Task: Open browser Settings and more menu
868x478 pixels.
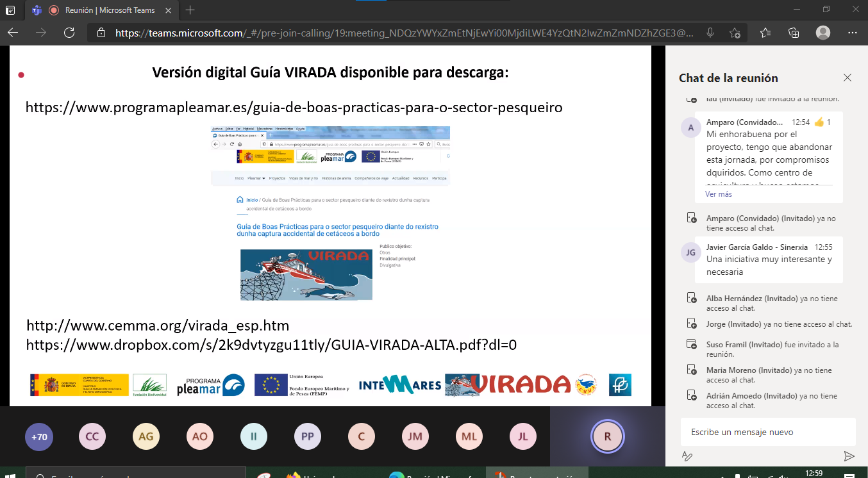Action: pyautogui.click(x=852, y=33)
